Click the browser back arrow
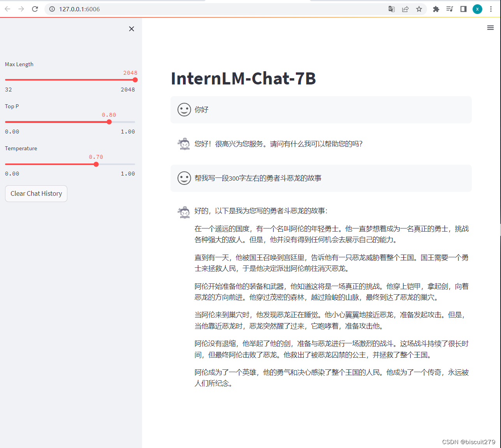This screenshot has width=501, height=448. click(7, 9)
